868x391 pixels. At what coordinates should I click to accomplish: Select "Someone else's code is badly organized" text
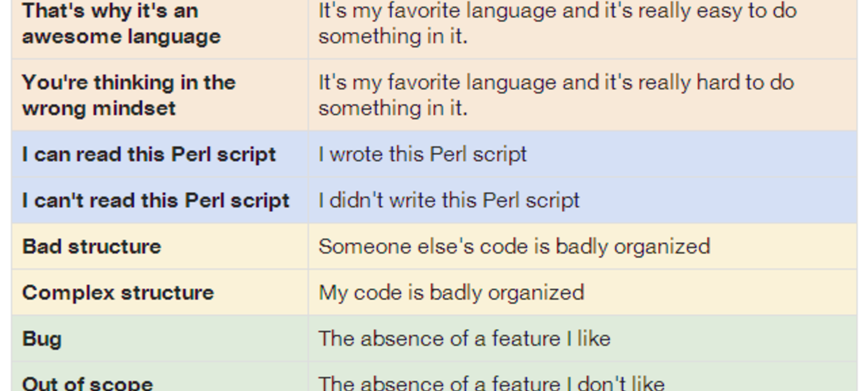pyautogui.click(x=514, y=246)
